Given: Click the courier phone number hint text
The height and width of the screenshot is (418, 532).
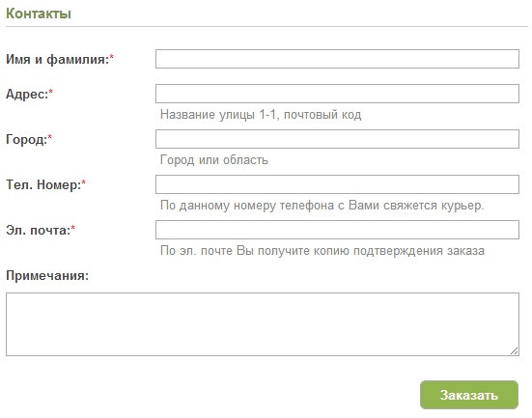Looking at the screenshot, I should 322,206.
